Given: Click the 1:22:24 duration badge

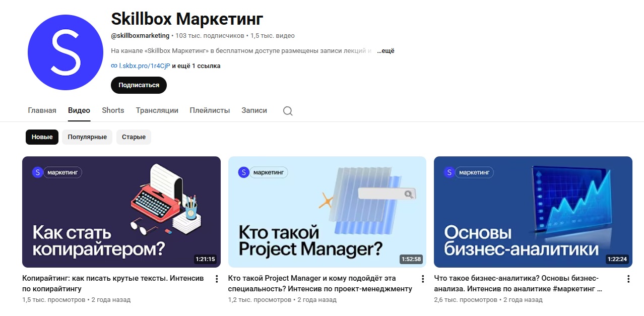Looking at the screenshot, I should tap(617, 260).
